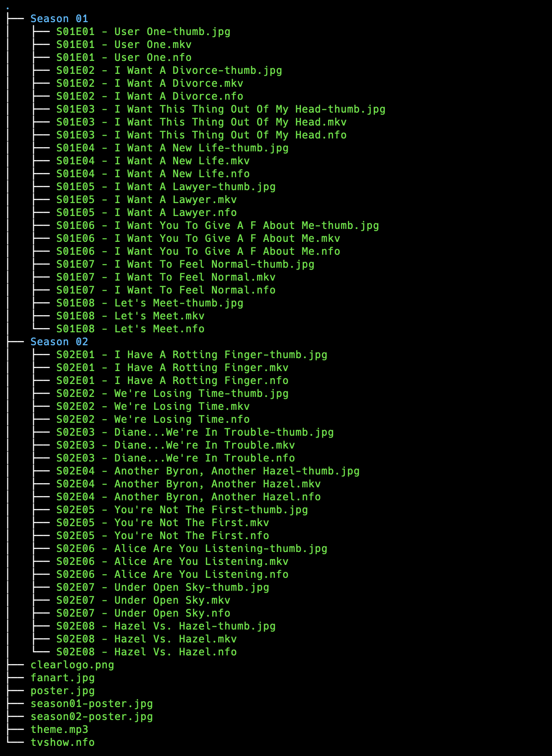Select S01E07 - I Want To Feel Normal.mkv

click(166, 277)
